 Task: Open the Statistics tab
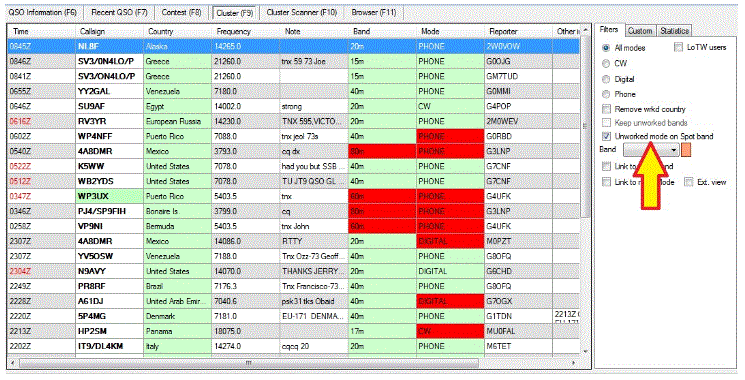pyautogui.click(x=674, y=31)
